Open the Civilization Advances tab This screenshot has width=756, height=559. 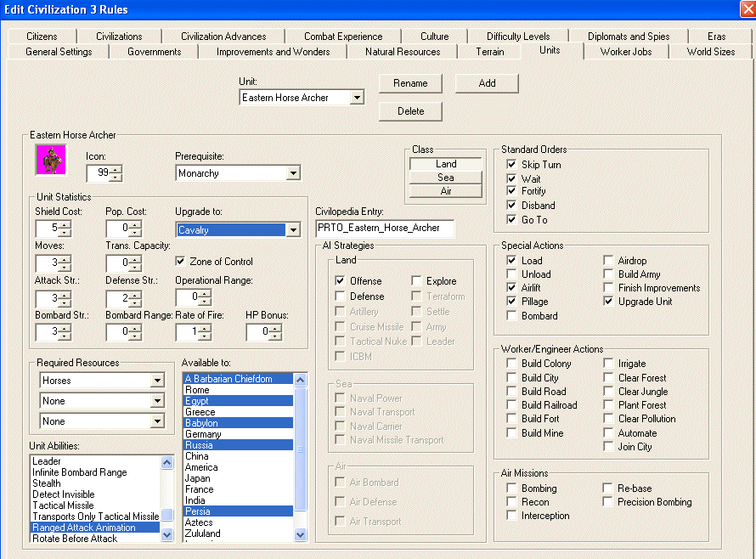coord(223,37)
